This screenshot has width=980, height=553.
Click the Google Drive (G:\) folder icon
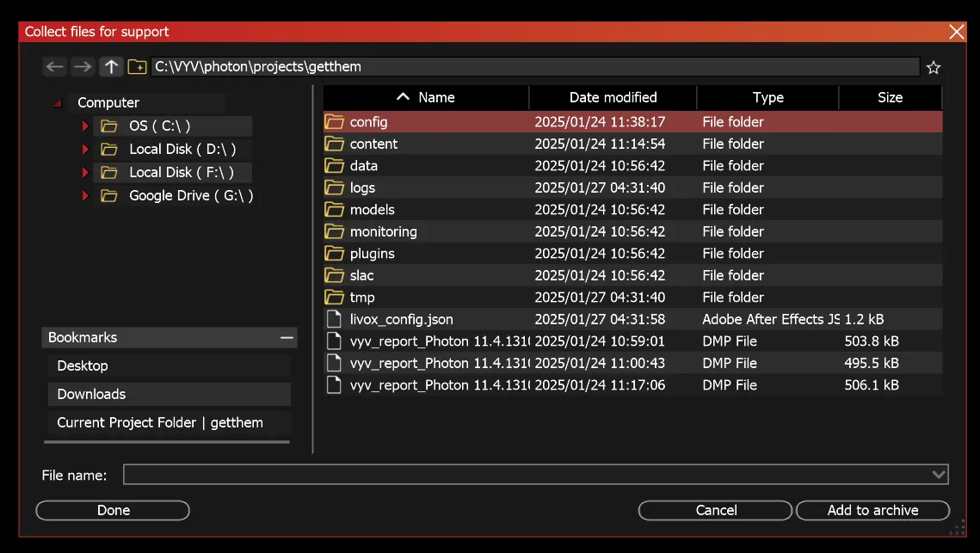(109, 195)
